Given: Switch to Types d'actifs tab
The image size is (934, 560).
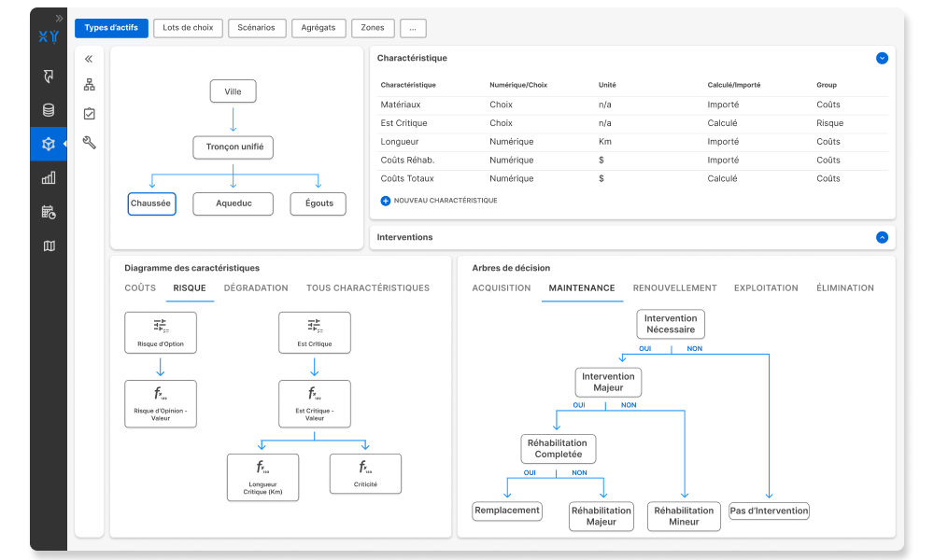Looking at the screenshot, I should point(111,28).
